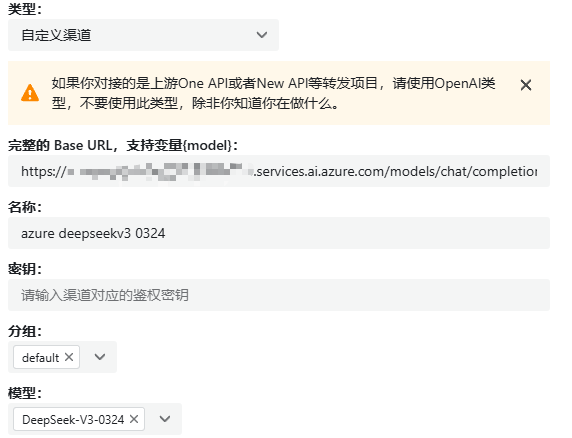Click the orange warning triangle icon
Image resolution: width=572 pixels, height=438 pixels.
pos(30,93)
